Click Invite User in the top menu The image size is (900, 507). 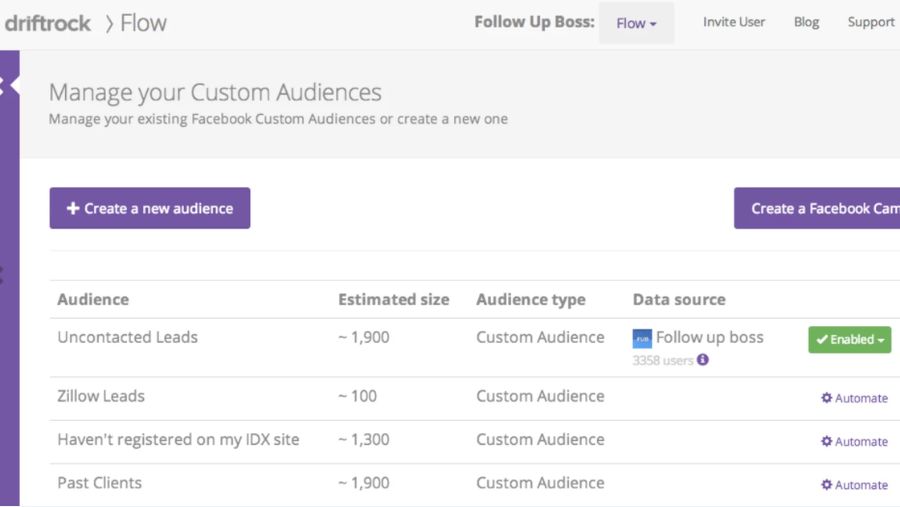click(734, 22)
